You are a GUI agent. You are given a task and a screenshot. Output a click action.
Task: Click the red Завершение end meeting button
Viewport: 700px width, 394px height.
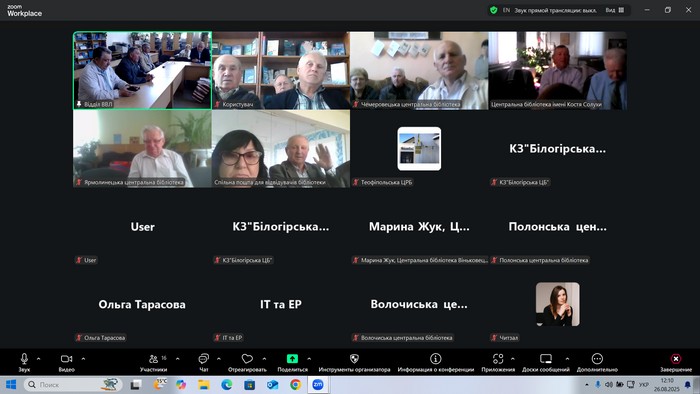tap(676, 362)
